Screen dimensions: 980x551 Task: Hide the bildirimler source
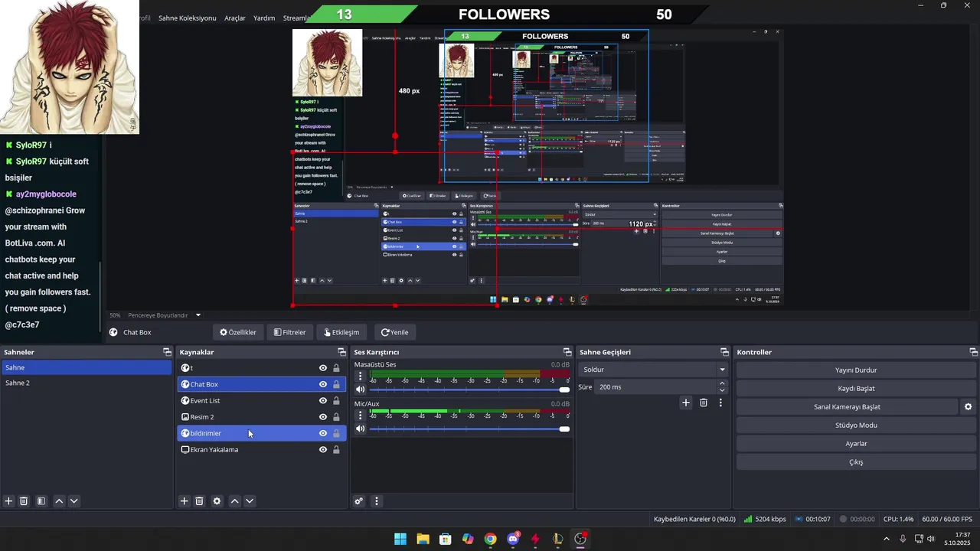point(323,433)
